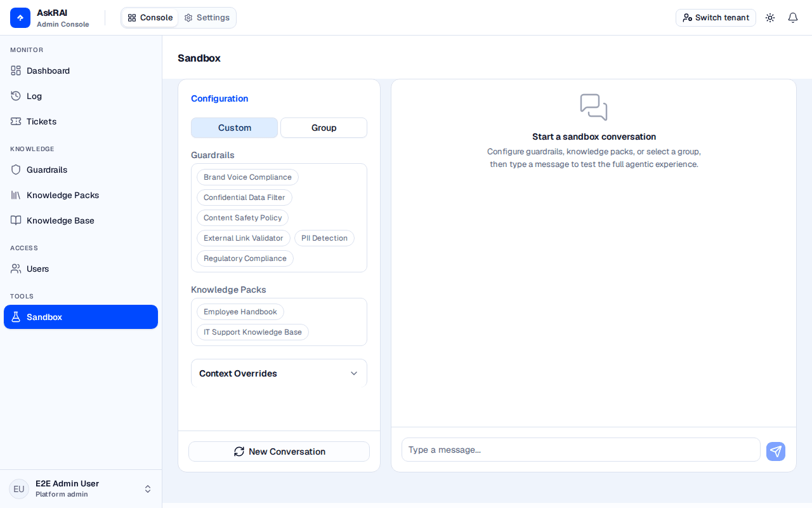Image resolution: width=812 pixels, height=508 pixels.
Task: Open Users from the sidebar
Action: 81,269
